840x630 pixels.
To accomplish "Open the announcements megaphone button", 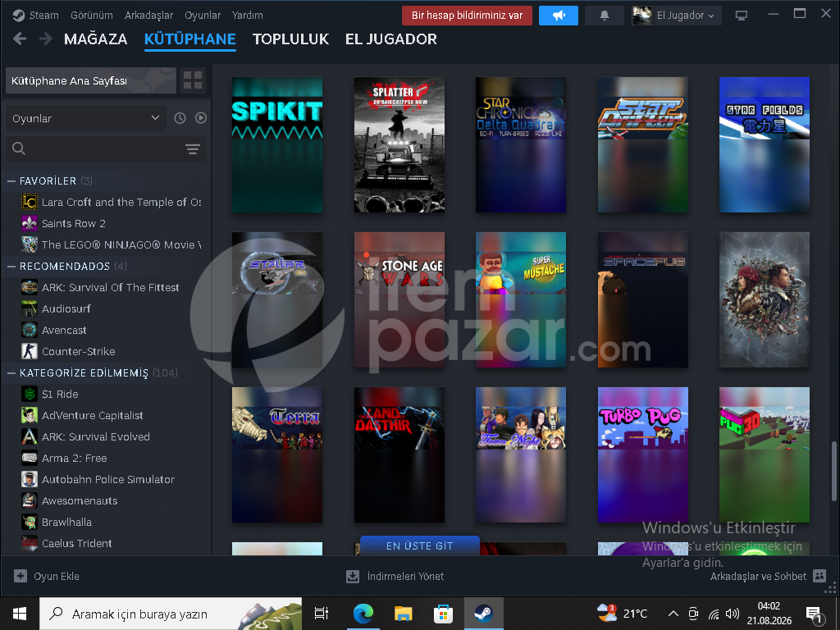I will tap(558, 16).
